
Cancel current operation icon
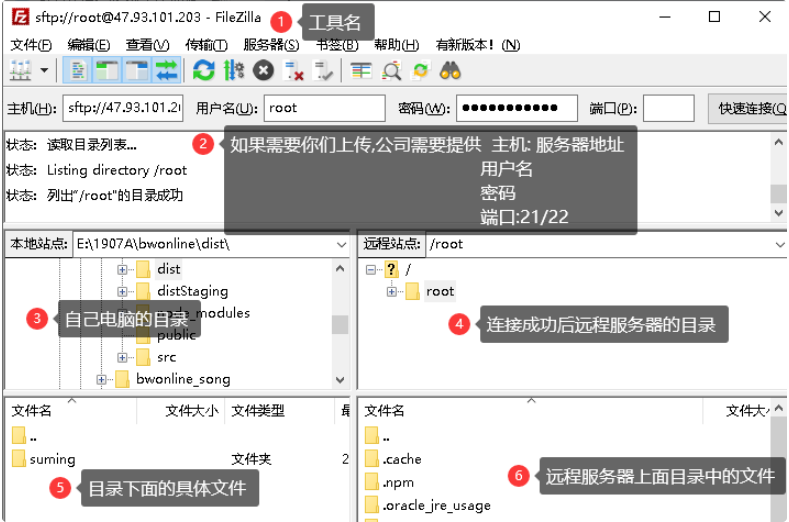coord(263,71)
